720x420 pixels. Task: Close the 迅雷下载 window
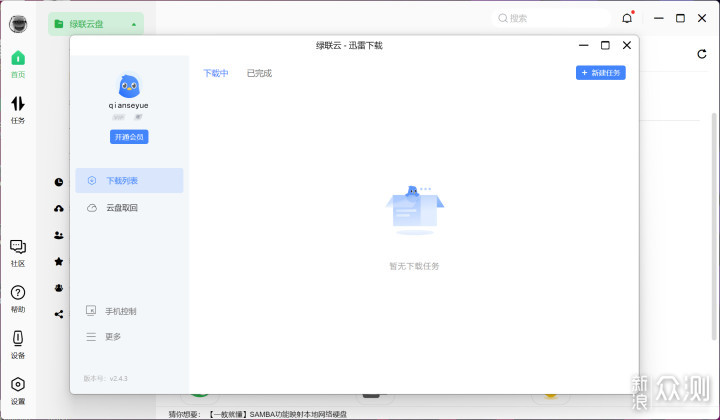[627, 45]
